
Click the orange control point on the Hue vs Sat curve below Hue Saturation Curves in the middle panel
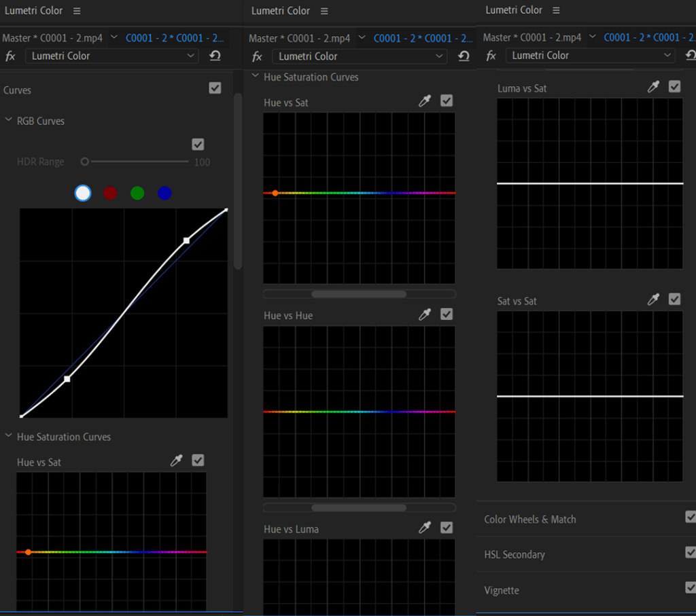pyautogui.click(x=275, y=193)
